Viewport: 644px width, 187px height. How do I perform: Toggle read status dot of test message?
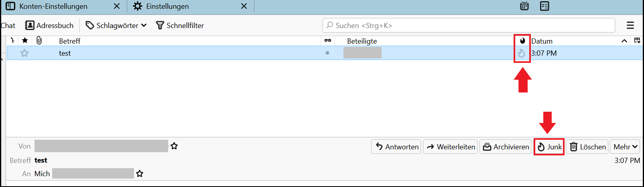[327, 53]
